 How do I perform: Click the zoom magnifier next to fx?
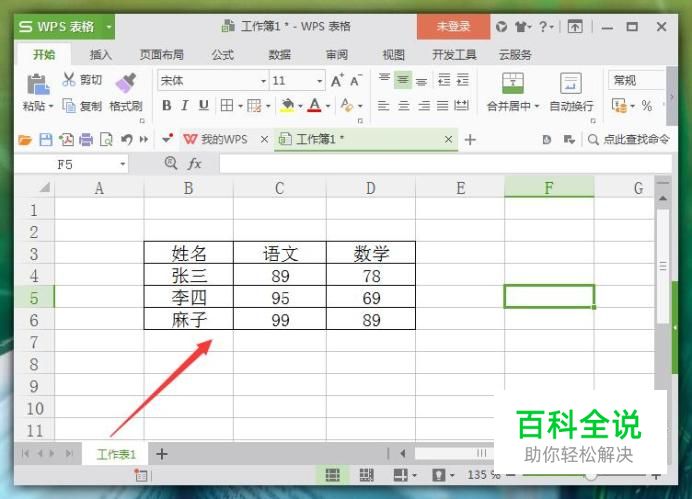pyautogui.click(x=171, y=163)
